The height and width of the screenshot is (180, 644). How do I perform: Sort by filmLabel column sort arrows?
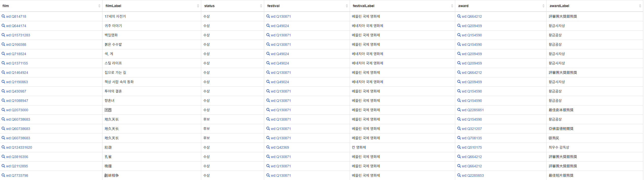(198, 6)
